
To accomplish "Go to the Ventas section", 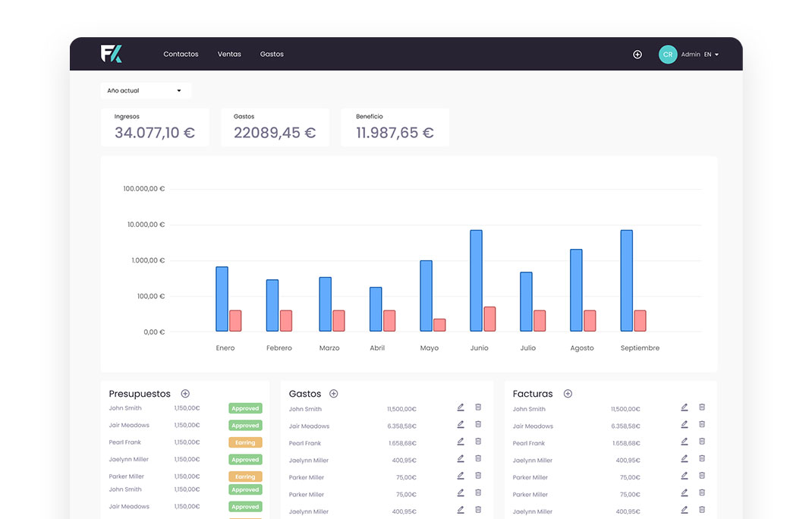I will click(x=229, y=55).
